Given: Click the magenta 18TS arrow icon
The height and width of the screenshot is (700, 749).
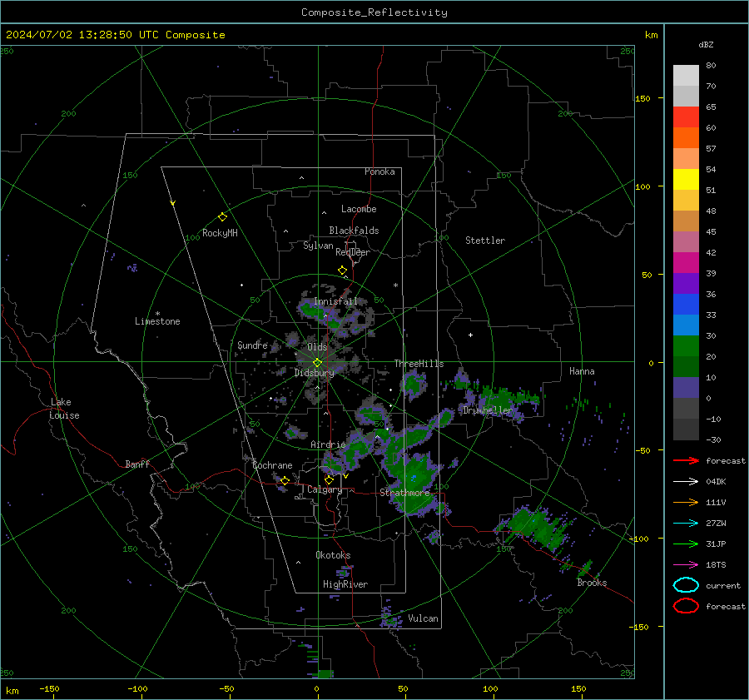Looking at the screenshot, I should [686, 565].
